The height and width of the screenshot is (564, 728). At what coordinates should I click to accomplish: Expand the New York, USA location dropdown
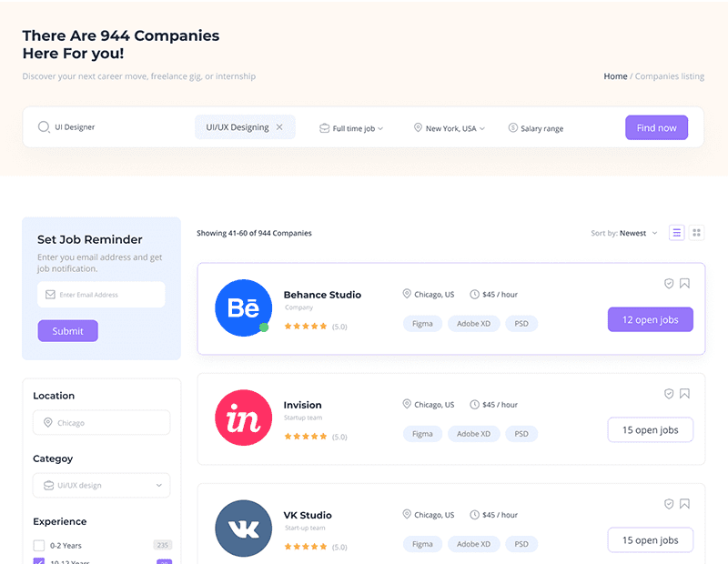coord(450,128)
